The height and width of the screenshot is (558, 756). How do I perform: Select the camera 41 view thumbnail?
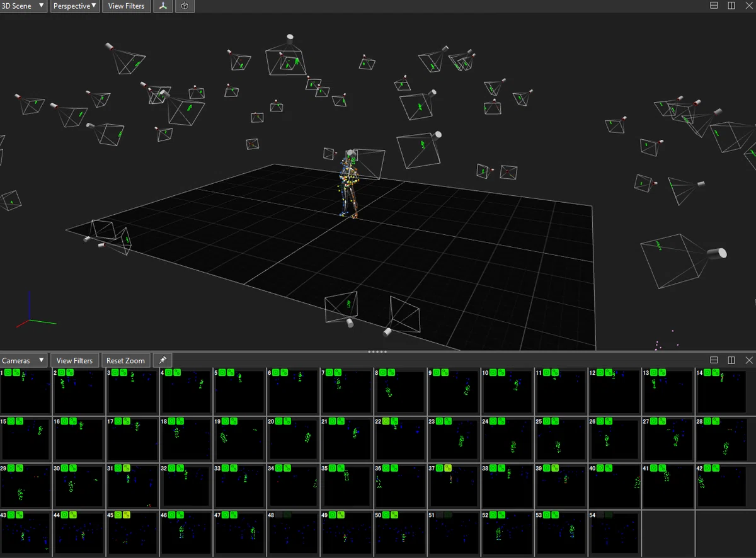668,487
